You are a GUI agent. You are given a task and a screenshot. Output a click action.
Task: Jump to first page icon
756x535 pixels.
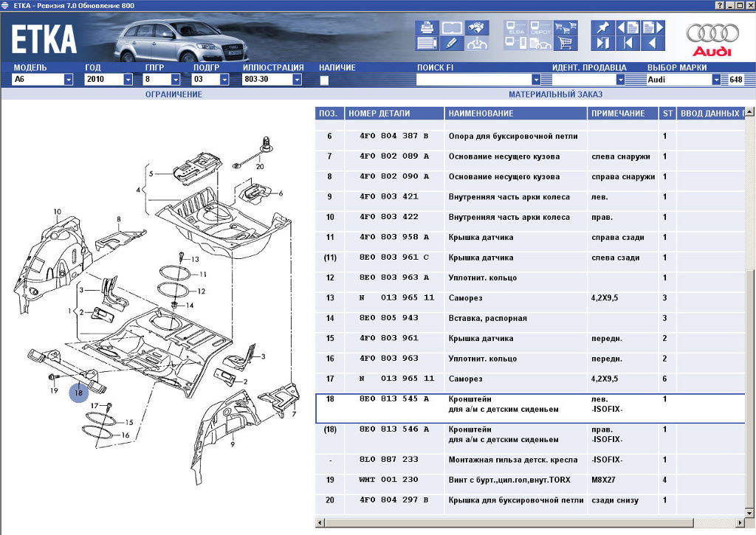click(x=628, y=44)
